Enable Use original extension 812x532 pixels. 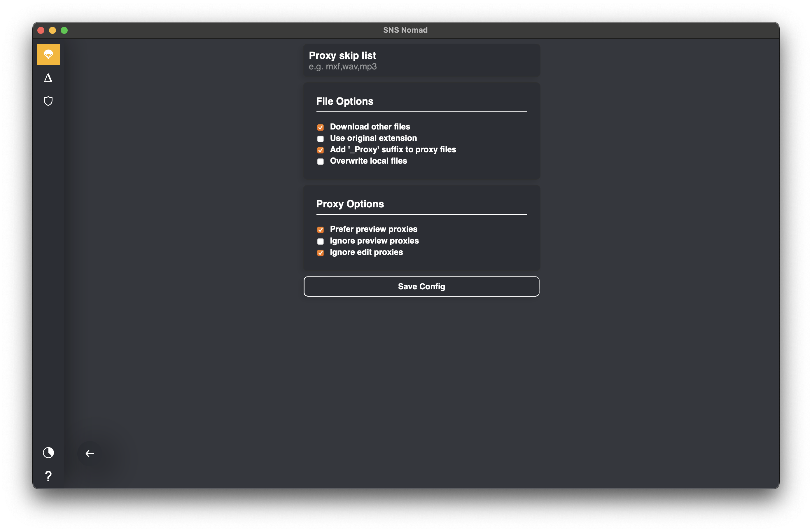tap(320, 139)
